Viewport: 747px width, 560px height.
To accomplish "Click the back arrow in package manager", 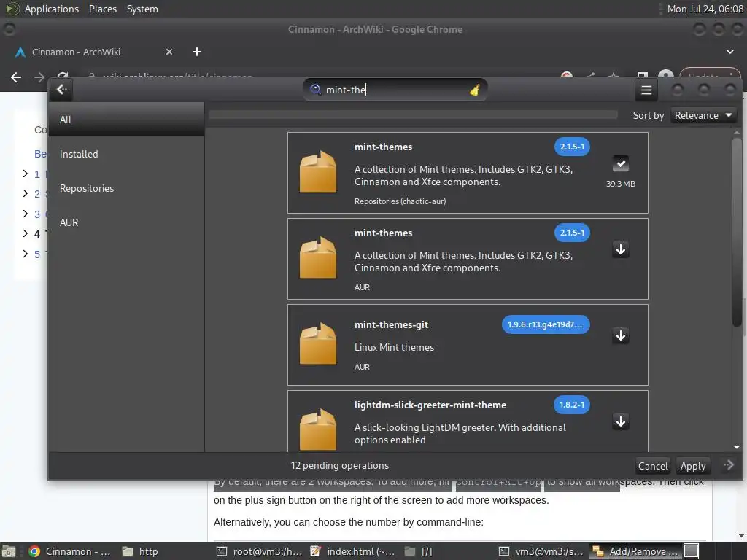I will point(62,90).
